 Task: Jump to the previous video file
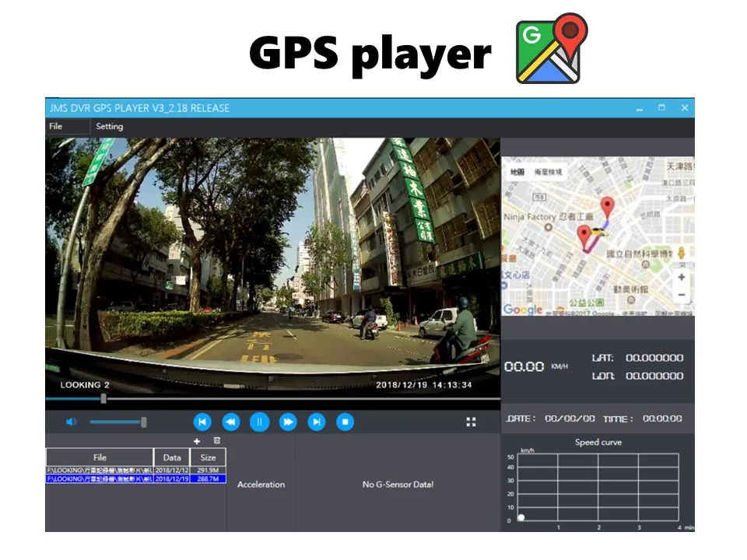coord(202,422)
